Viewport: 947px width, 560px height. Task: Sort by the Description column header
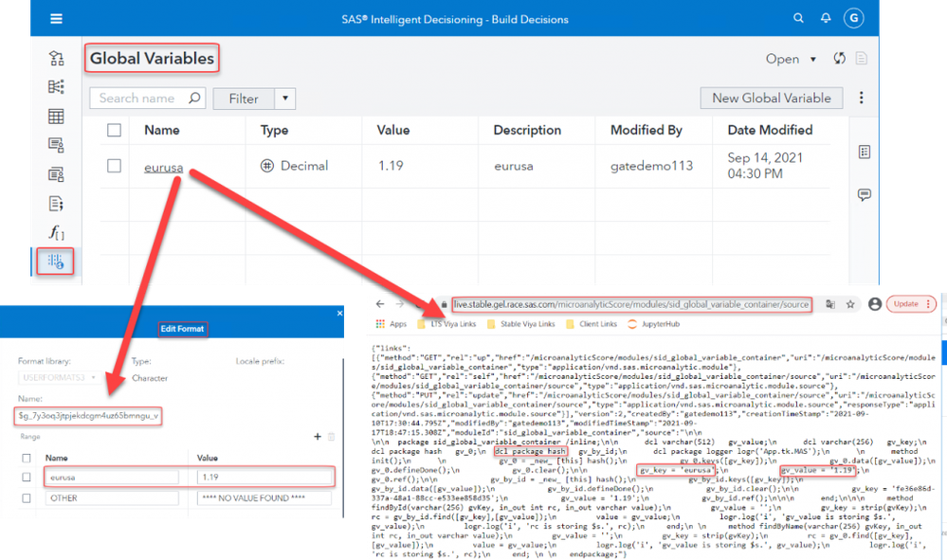[527, 130]
